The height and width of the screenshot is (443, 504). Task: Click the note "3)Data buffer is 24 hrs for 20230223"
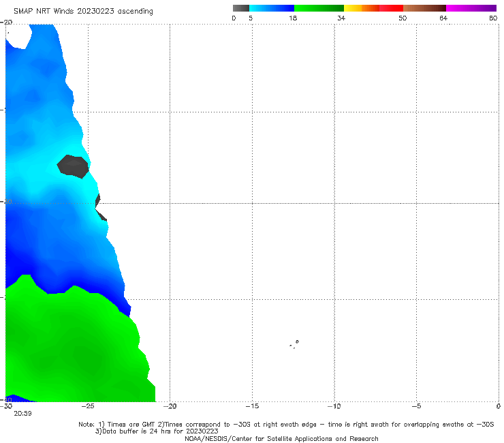click(157, 431)
